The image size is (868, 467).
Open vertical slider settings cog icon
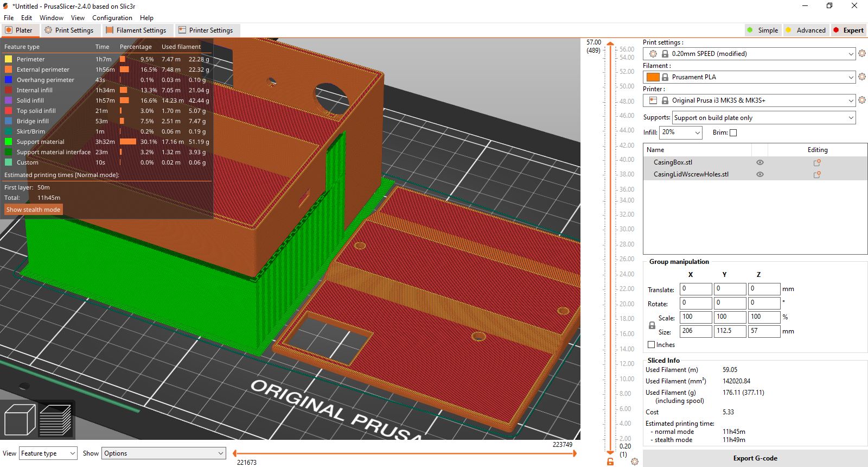(635, 462)
